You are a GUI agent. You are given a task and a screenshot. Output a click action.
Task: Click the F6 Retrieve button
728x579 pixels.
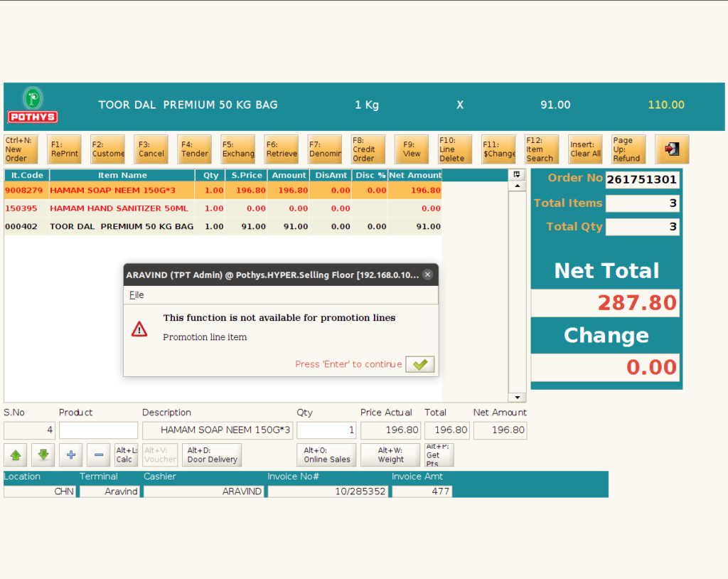click(282, 149)
